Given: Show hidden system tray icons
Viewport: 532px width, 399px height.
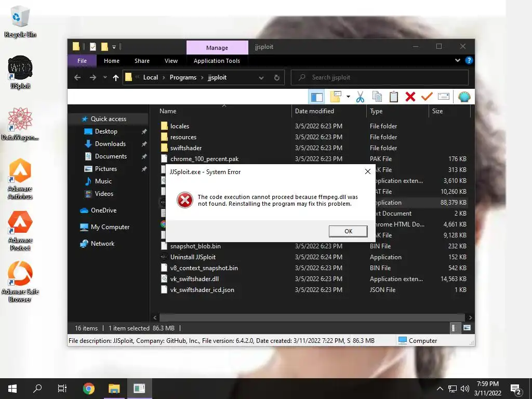Looking at the screenshot, I should click(440, 389).
